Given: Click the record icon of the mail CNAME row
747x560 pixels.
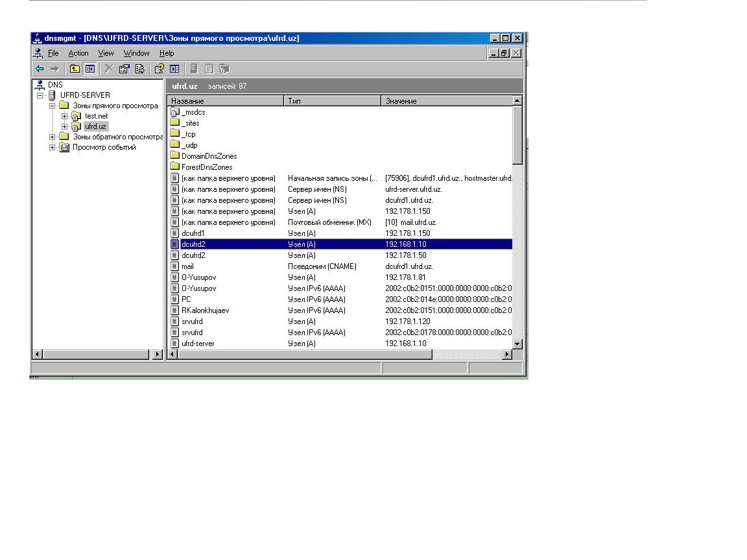Looking at the screenshot, I should tap(175, 266).
